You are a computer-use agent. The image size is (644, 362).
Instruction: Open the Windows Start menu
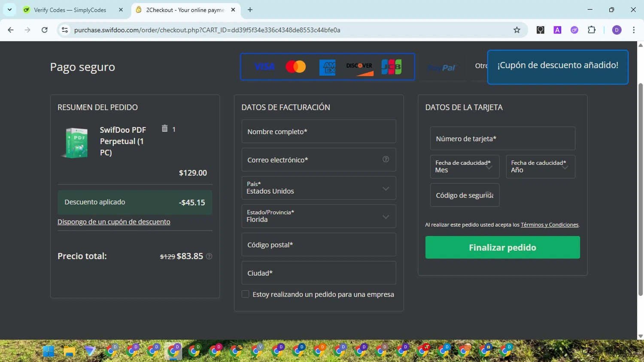[x=49, y=351]
